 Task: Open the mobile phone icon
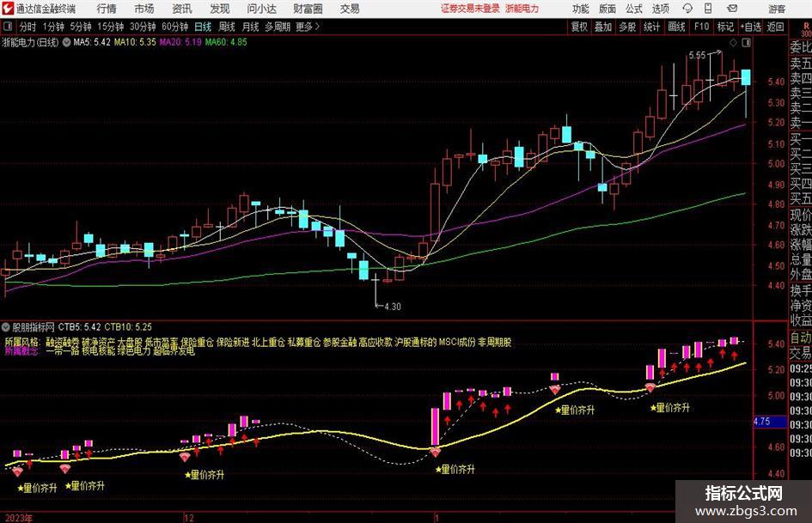708,9
